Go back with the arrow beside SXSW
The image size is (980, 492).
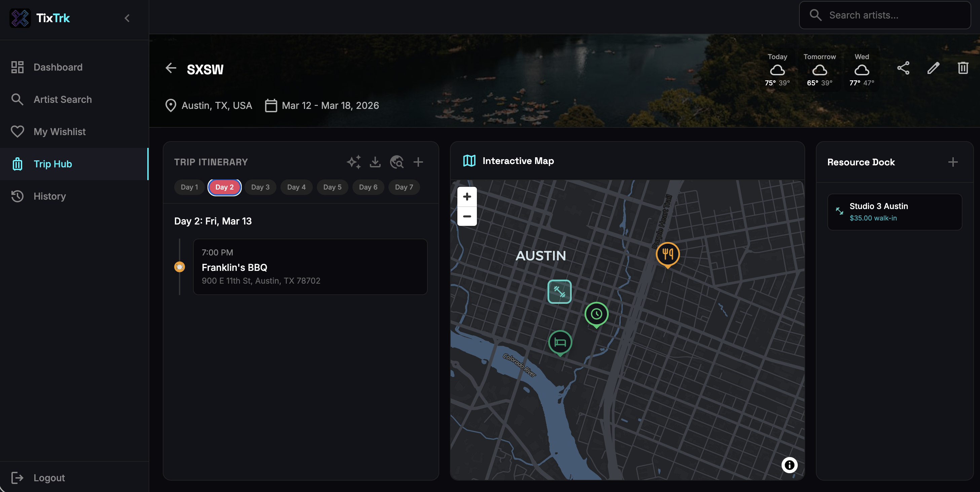click(x=171, y=69)
